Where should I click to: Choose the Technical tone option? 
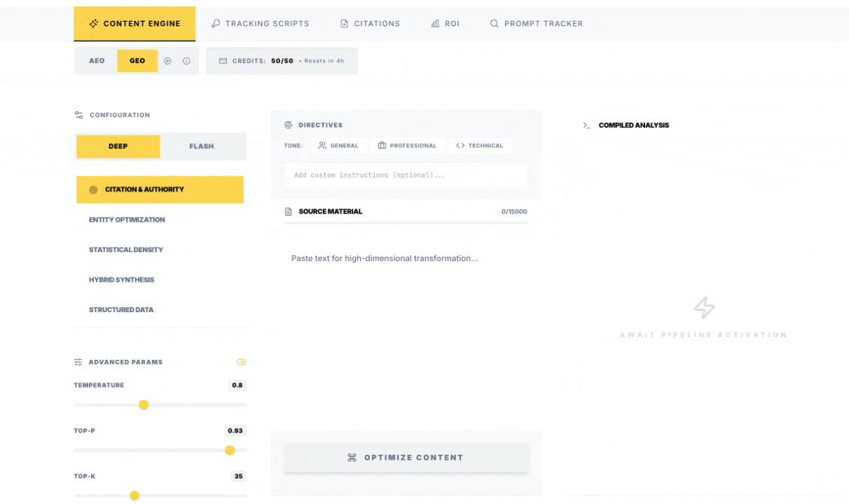pos(480,146)
